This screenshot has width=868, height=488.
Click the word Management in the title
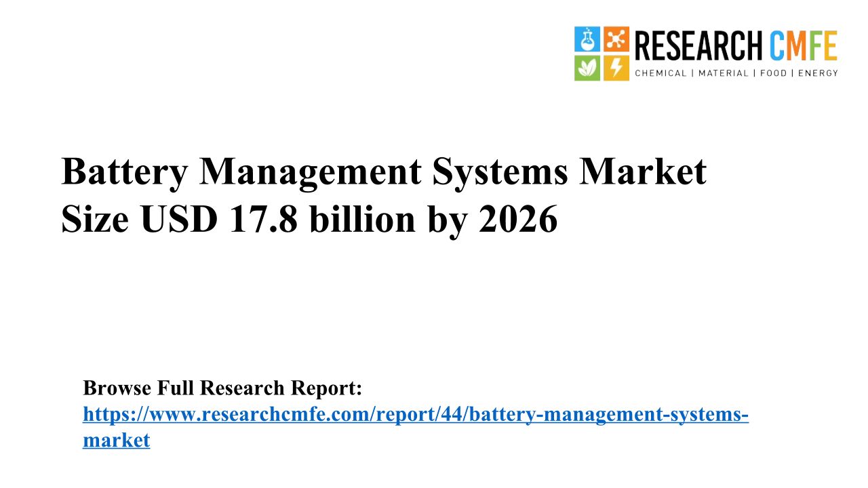[309, 172]
